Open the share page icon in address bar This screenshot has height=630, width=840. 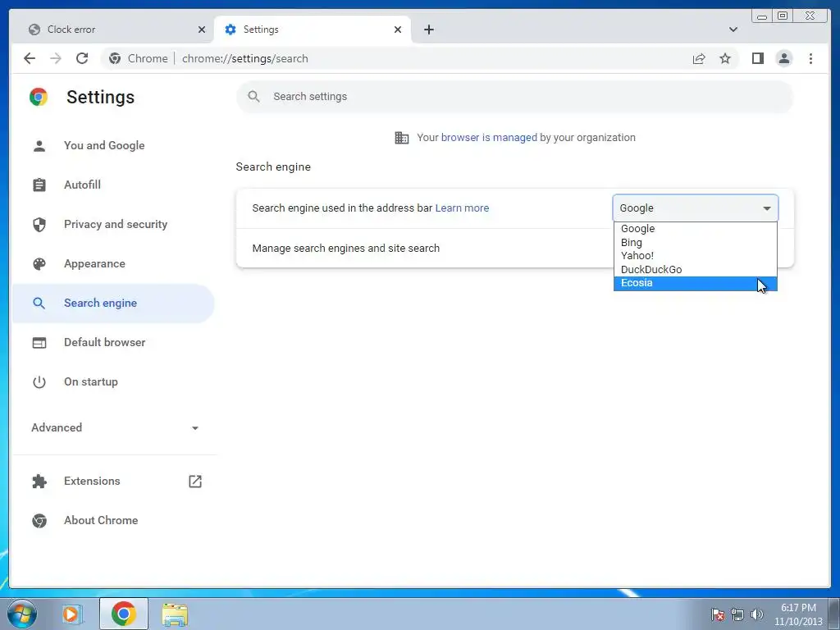pos(699,58)
